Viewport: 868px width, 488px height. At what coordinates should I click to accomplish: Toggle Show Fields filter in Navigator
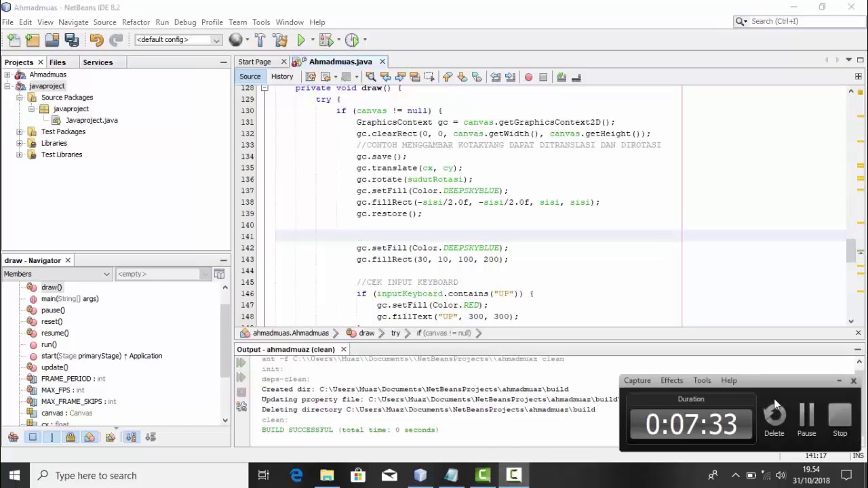coord(33,437)
